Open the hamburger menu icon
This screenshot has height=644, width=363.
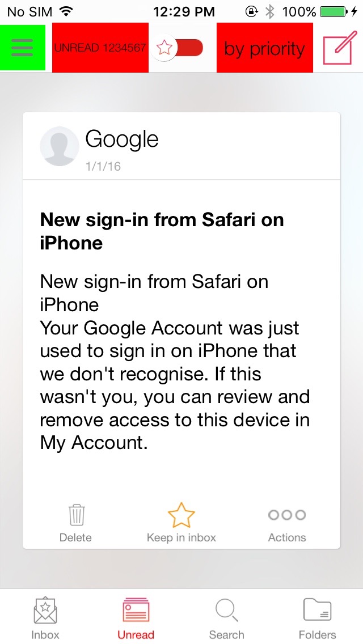click(22, 48)
